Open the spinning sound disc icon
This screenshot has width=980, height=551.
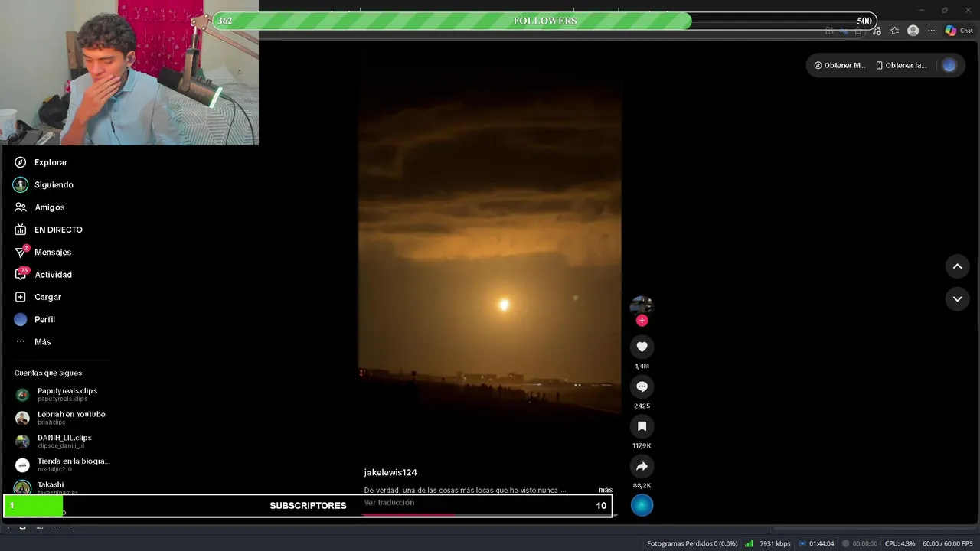[x=642, y=505]
